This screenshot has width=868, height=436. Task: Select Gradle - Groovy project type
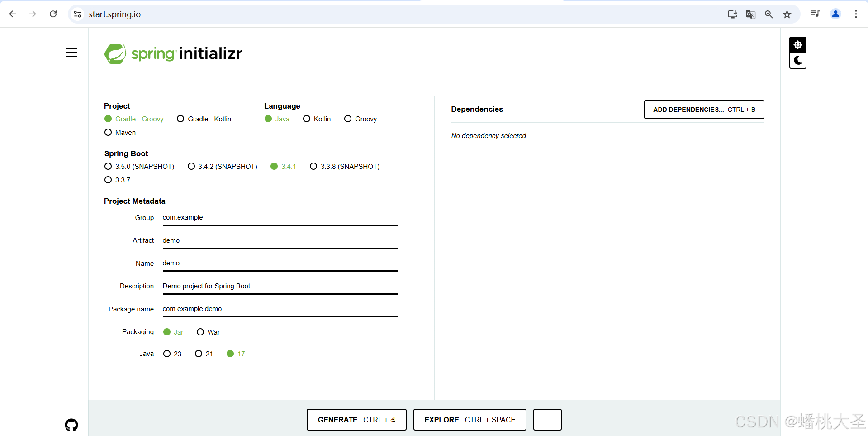(x=134, y=119)
